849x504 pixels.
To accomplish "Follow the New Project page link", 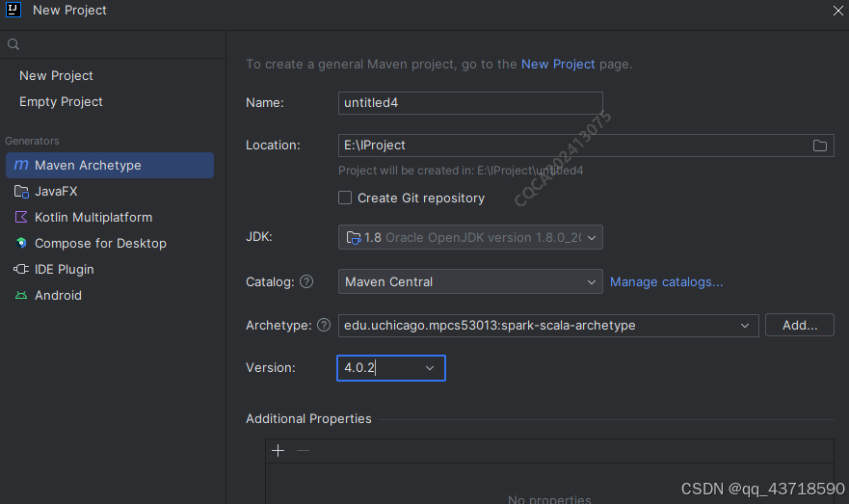I will point(558,65).
